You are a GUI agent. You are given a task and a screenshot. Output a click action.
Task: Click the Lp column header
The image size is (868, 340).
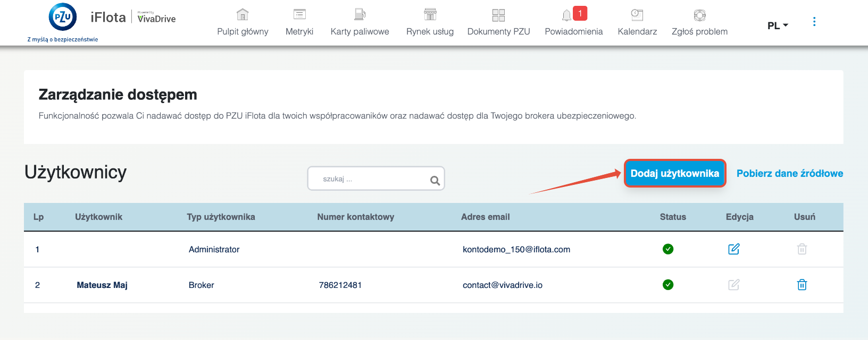coord(38,217)
